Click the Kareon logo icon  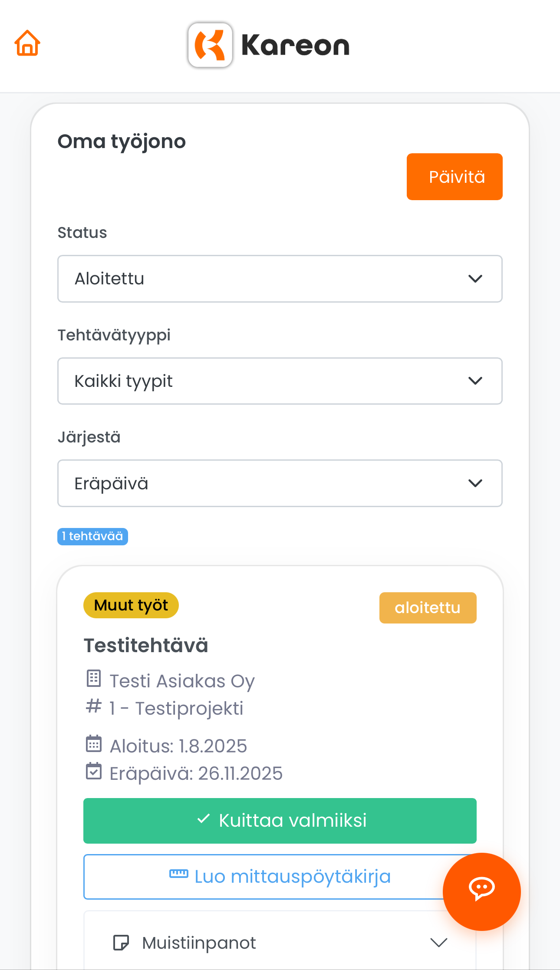coord(210,45)
